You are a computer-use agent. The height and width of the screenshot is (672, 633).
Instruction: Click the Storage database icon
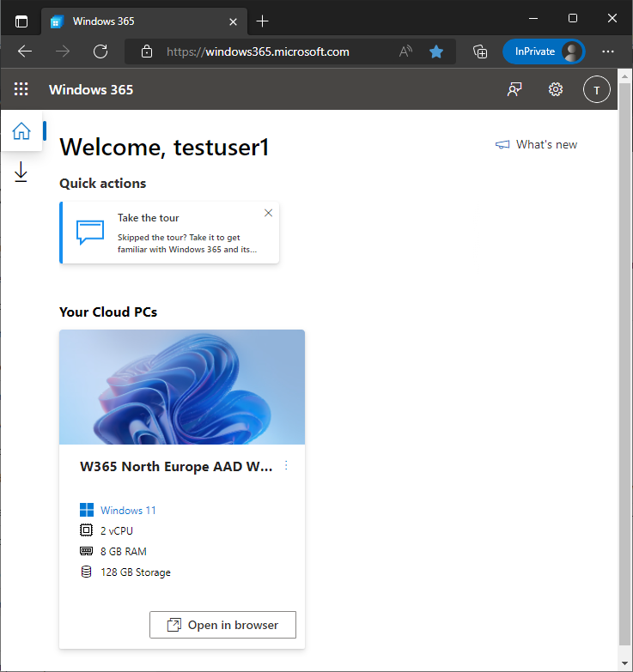pos(86,572)
